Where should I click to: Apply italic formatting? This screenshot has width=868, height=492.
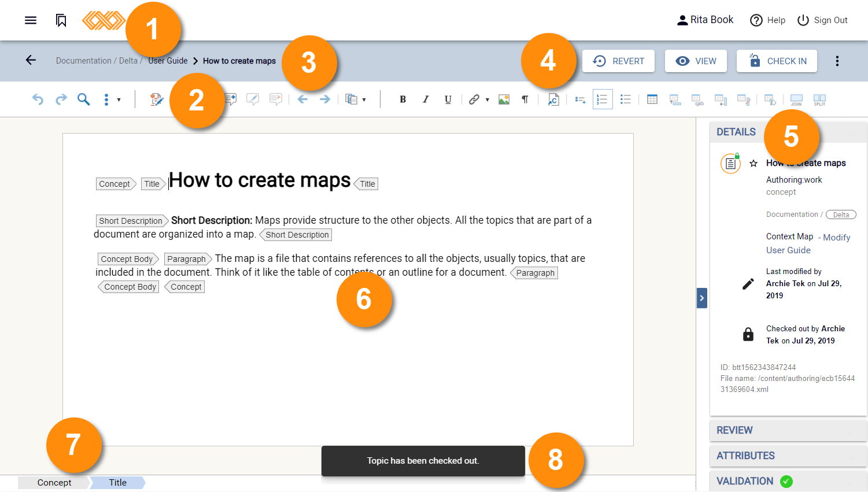click(426, 99)
